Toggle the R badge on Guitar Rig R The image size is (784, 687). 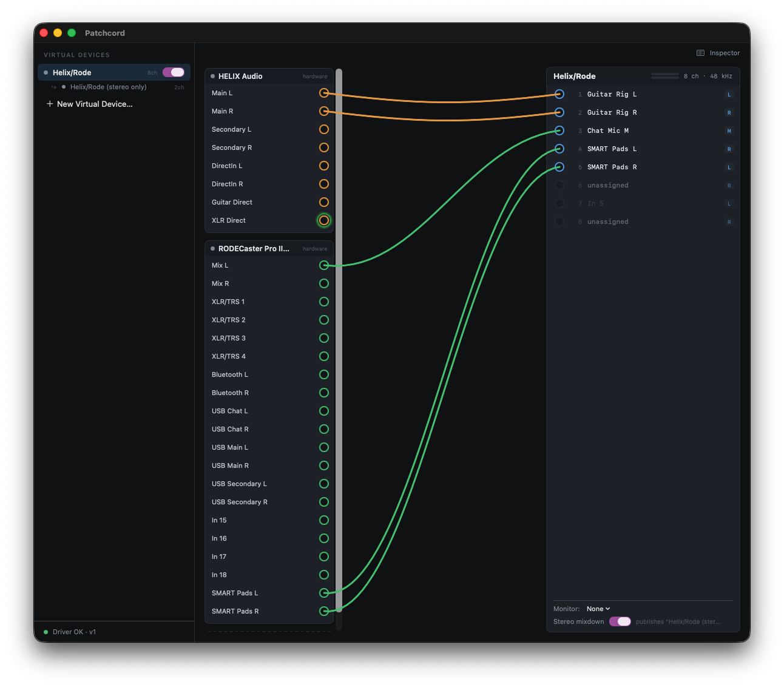pos(729,113)
